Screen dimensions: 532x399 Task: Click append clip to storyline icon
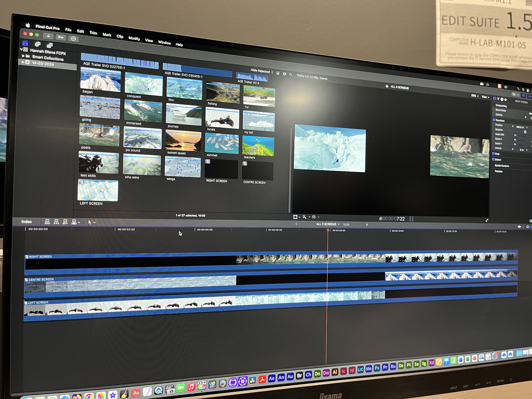(x=65, y=222)
